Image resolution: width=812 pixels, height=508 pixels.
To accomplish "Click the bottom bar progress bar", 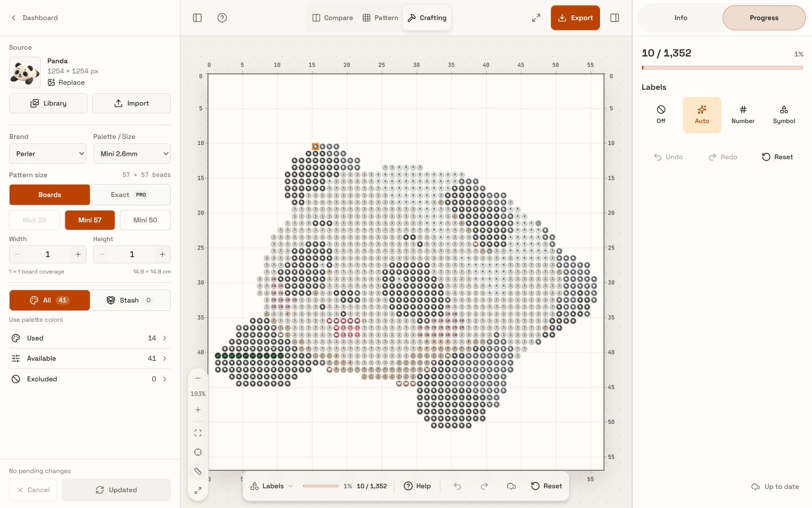I will 321,486.
